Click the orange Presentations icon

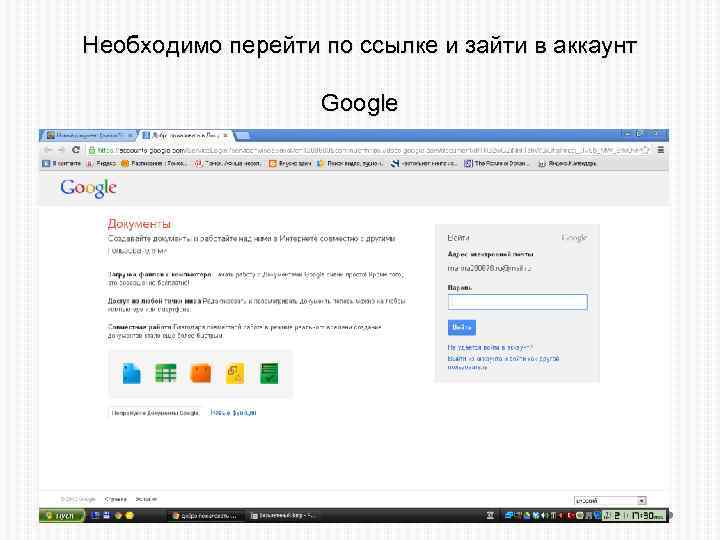pyautogui.click(x=201, y=373)
